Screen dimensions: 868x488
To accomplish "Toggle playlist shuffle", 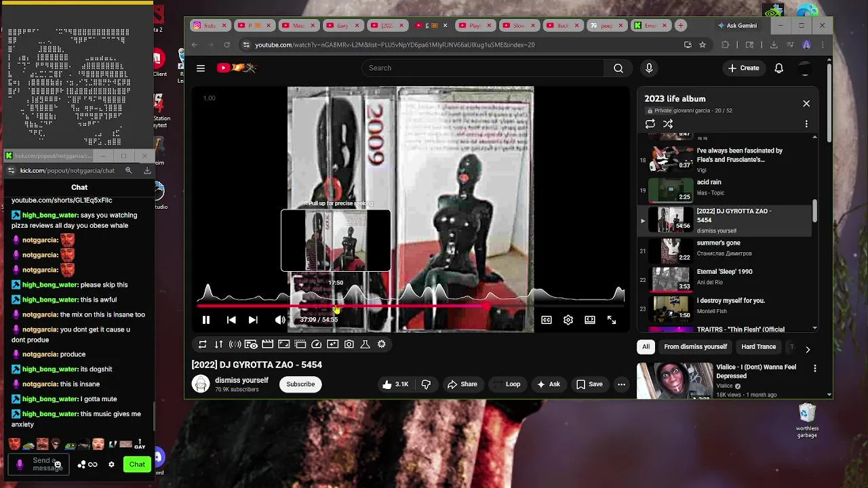I will click(x=668, y=124).
